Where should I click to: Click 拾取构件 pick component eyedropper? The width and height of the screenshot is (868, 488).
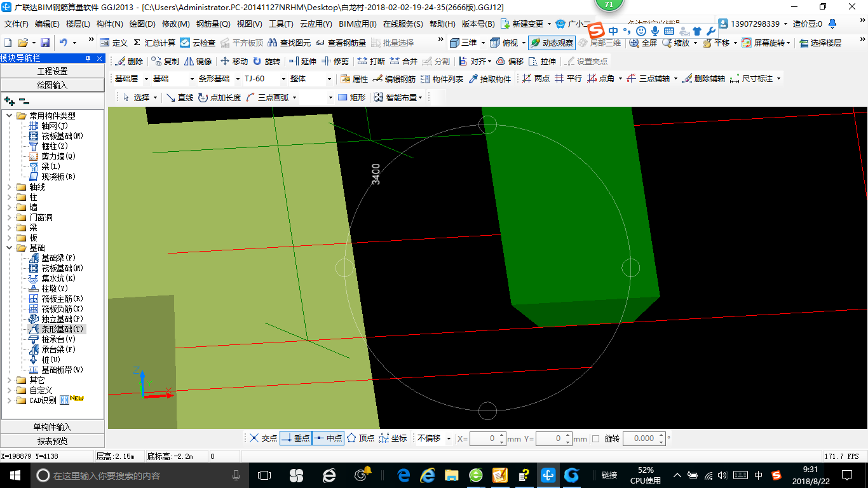coord(490,79)
